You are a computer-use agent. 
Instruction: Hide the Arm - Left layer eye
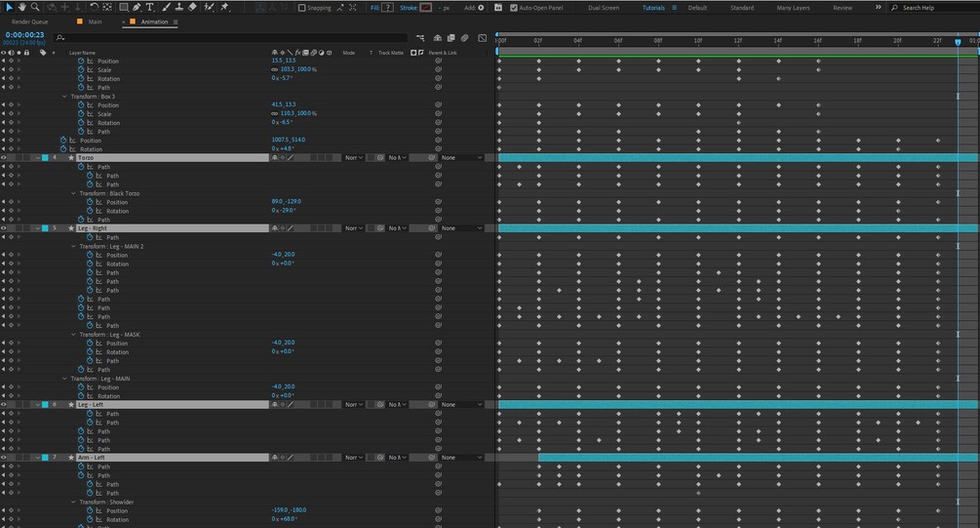[4, 458]
